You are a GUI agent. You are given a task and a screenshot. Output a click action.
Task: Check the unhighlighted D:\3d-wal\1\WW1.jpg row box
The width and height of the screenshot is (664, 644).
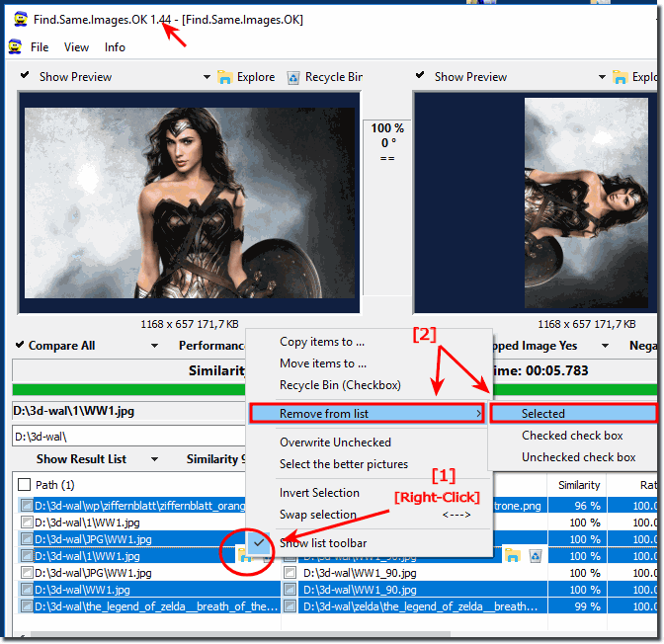pyautogui.click(x=27, y=523)
